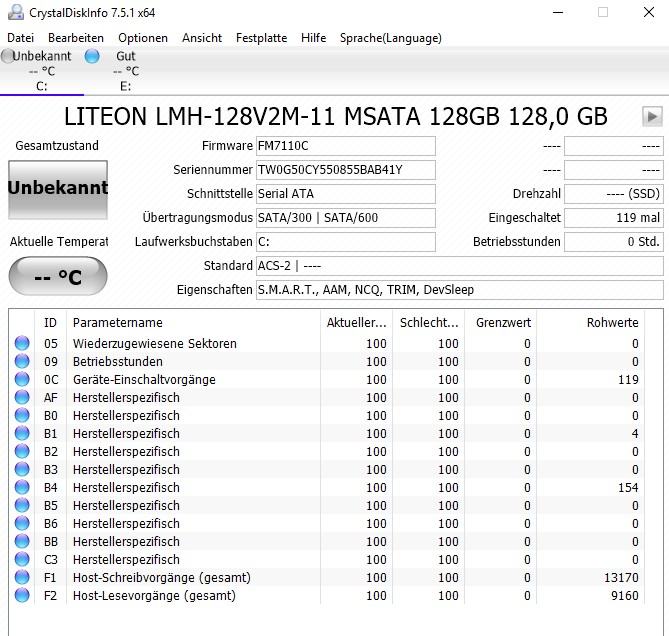Click the CrystalDiskInfo title bar app icon

click(x=16, y=12)
